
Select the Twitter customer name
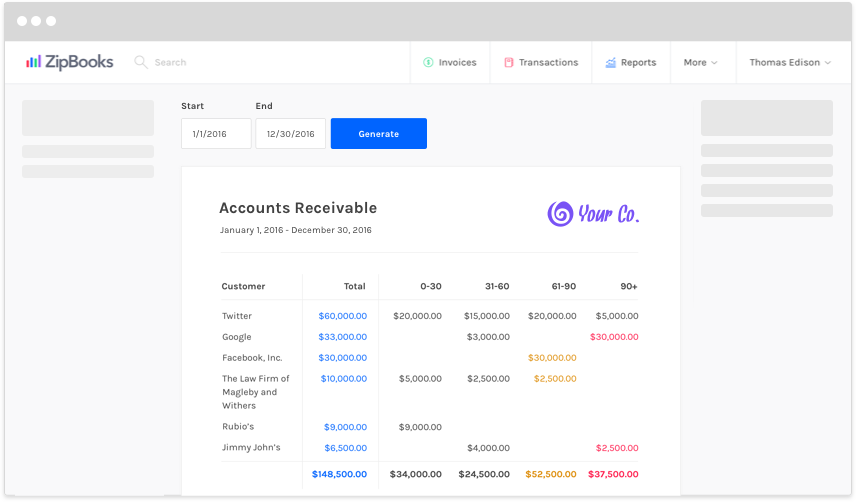[x=237, y=316]
